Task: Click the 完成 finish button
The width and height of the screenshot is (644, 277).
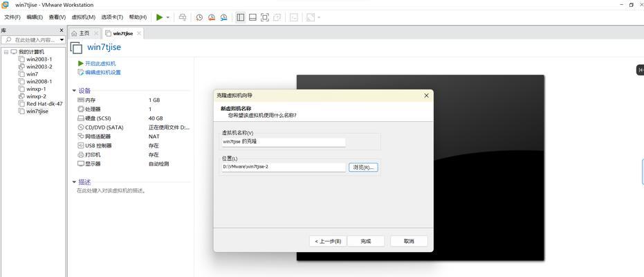Action: (x=365, y=241)
